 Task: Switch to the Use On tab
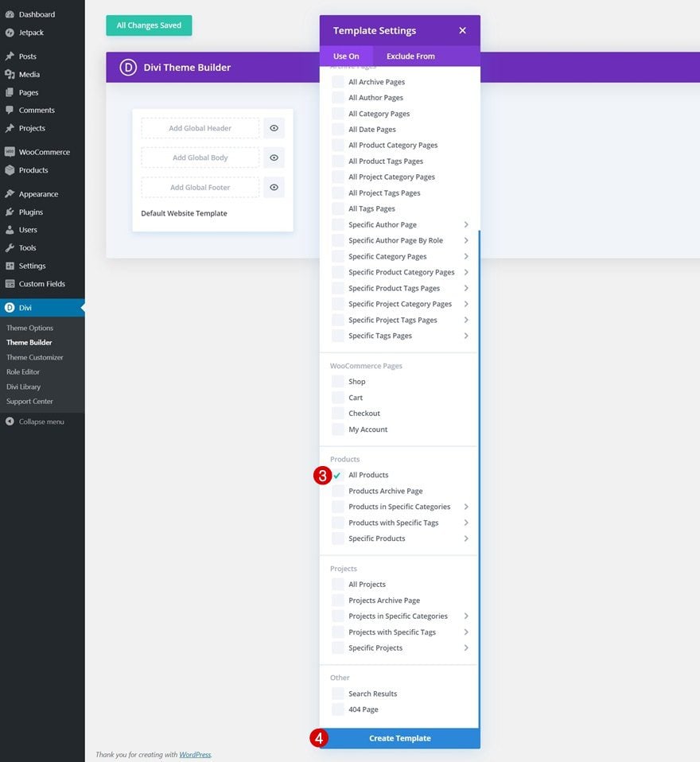pyautogui.click(x=346, y=56)
